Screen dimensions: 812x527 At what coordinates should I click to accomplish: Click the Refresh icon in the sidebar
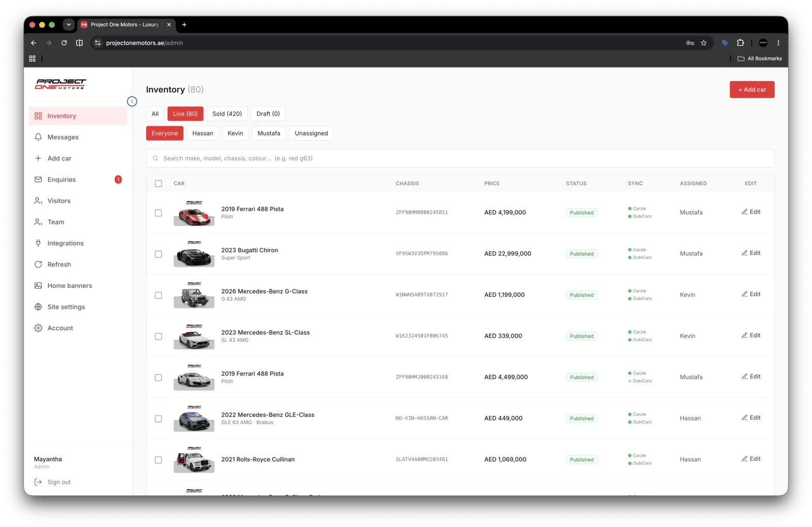click(x=38, y=264)
